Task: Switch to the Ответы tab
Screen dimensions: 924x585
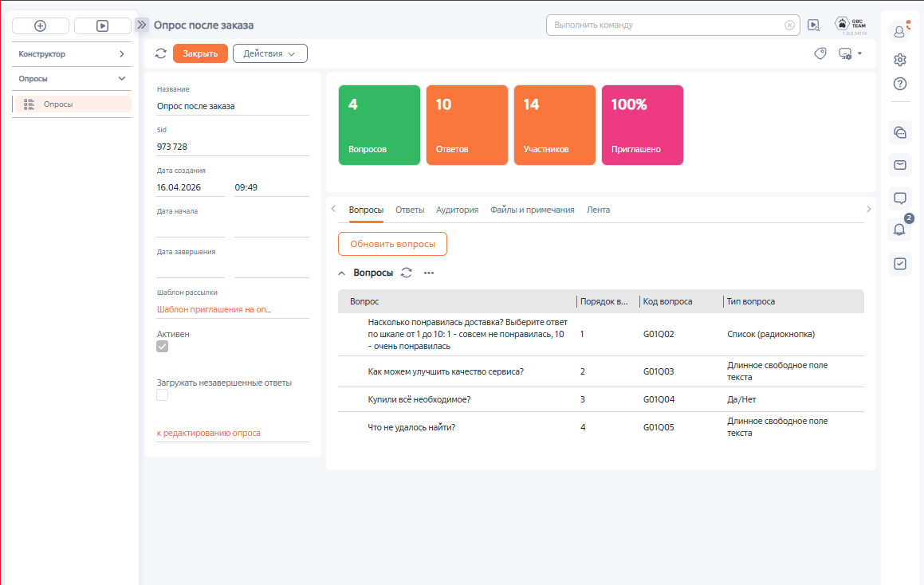Action: 410,210
